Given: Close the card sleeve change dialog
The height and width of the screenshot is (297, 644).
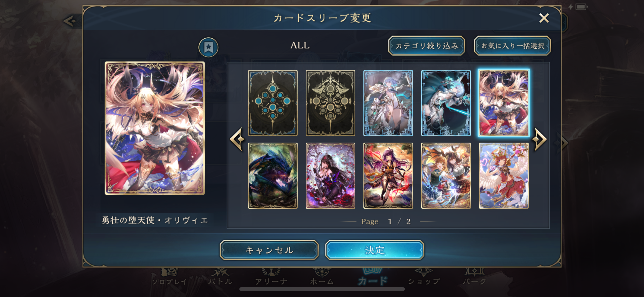Looking at the screenshot, I should tap(544, 18).
